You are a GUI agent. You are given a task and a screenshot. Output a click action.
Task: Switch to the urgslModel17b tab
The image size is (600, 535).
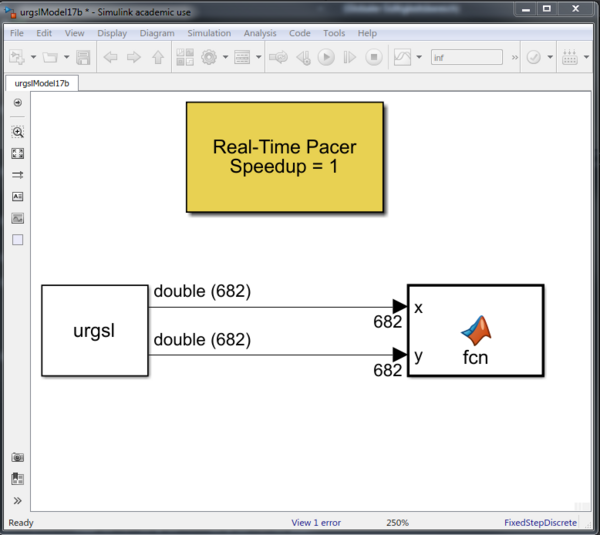click(x=42, y=83)
